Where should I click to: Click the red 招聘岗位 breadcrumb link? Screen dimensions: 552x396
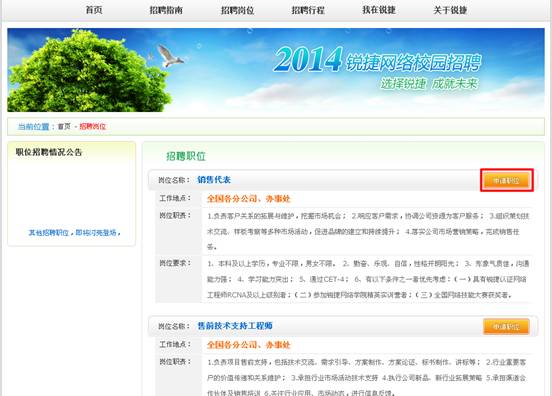coord(93,126)
